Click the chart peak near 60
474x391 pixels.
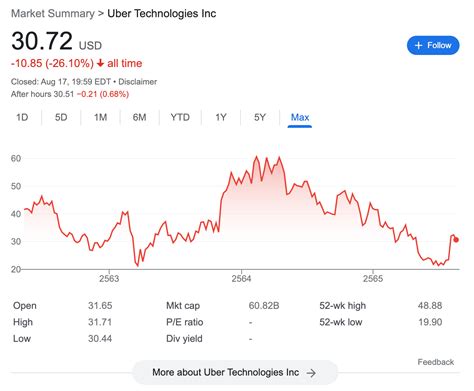256,157
